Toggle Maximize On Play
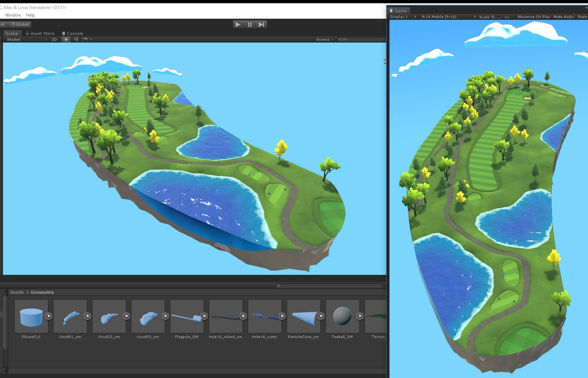The image size is (588, 378). click(x=534, y=17)
